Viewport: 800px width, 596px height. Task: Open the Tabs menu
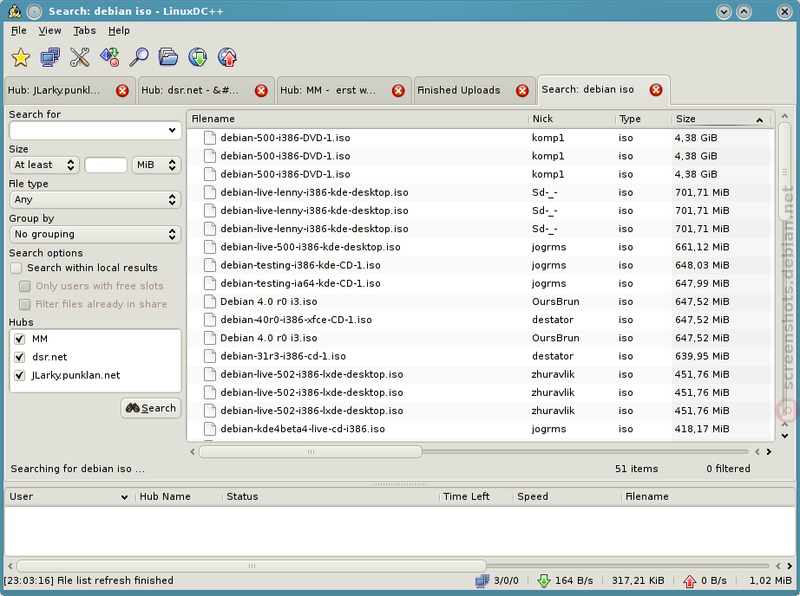(84, 31)
